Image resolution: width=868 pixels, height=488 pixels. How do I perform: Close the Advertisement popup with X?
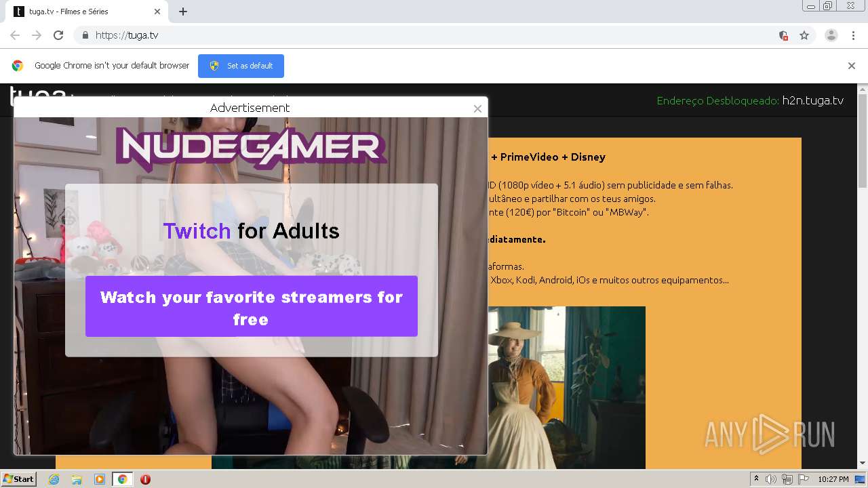(x=477, y=108)
